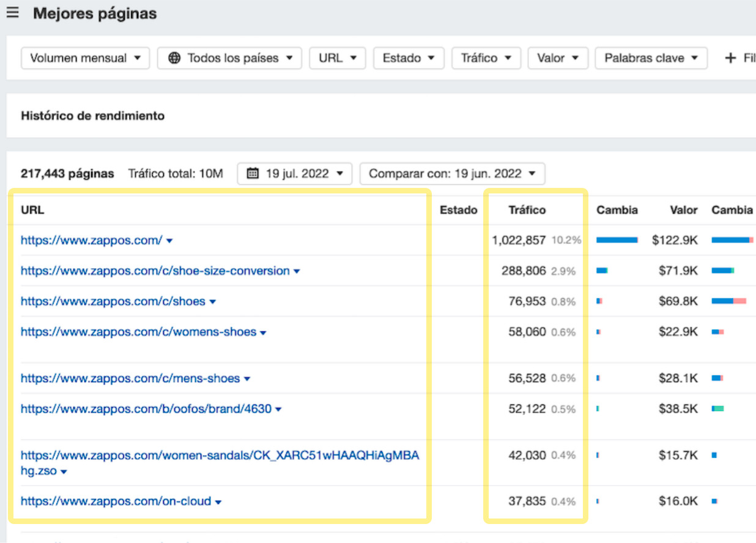Click the globe icon in country filter
Image resolution: width=756 pixels, height=543 pixels.
(x=174, y=58)
